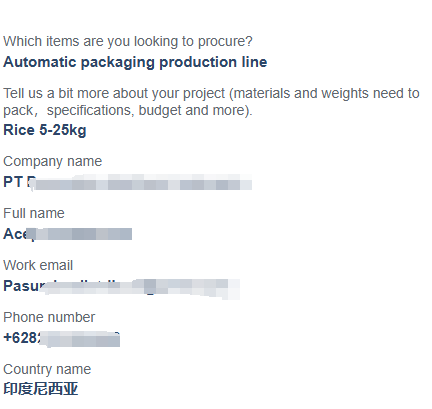Select the 'Rice 5-25kg' answer text
The width and height of the screenshot is (432, 409).
click(x=45, y=130)
